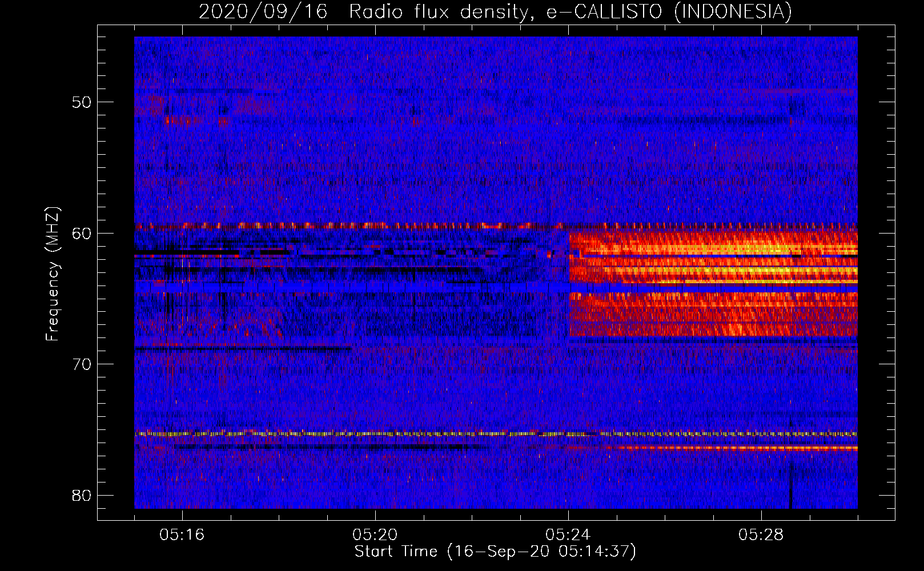The image size is (924, 571).
Task: Click the 05:28 time tick label
Action: click(761, 535)
